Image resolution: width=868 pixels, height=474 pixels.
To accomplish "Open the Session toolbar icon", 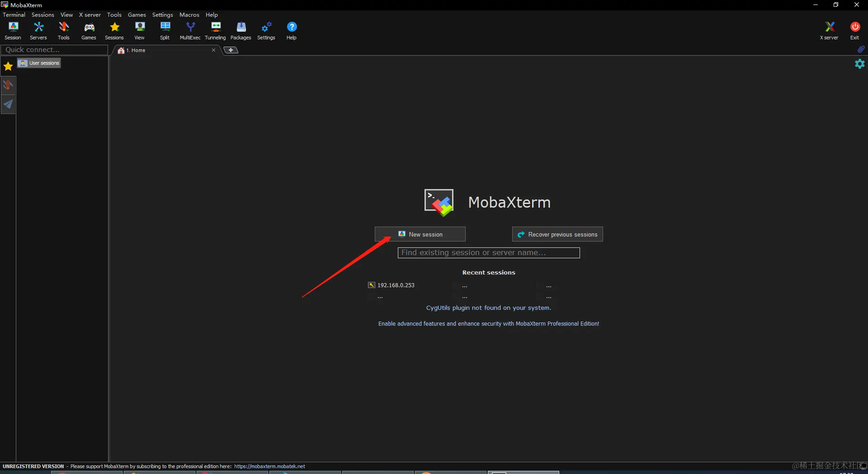I will 13,31.
